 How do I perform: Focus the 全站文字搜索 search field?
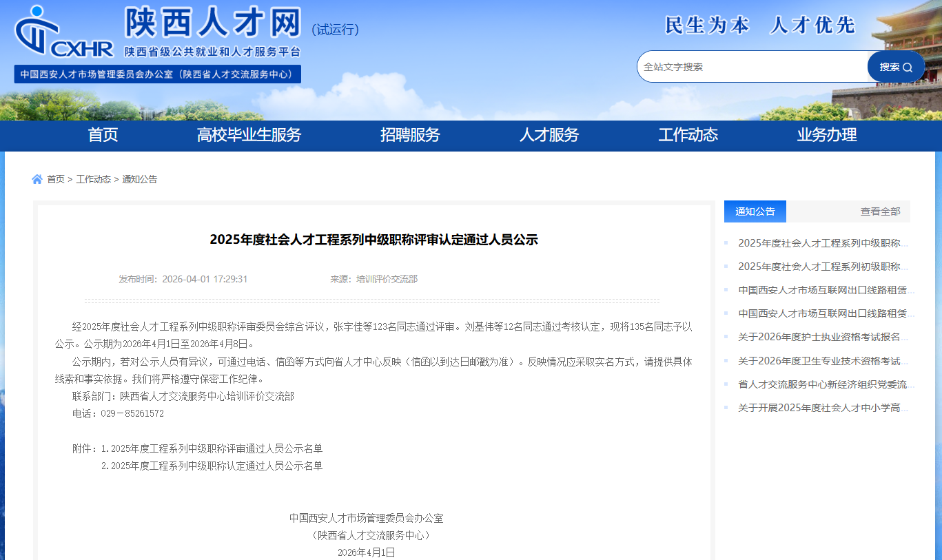point(751,67)
